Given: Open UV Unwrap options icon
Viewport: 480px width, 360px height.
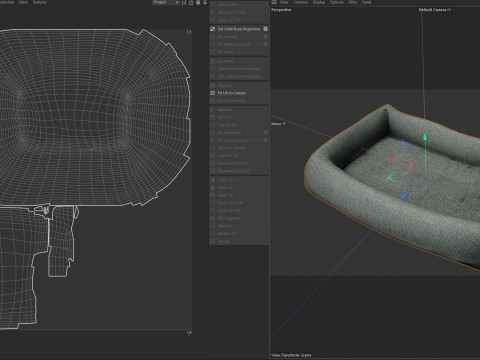Looking at the screenshot, I should click(266, 37).
